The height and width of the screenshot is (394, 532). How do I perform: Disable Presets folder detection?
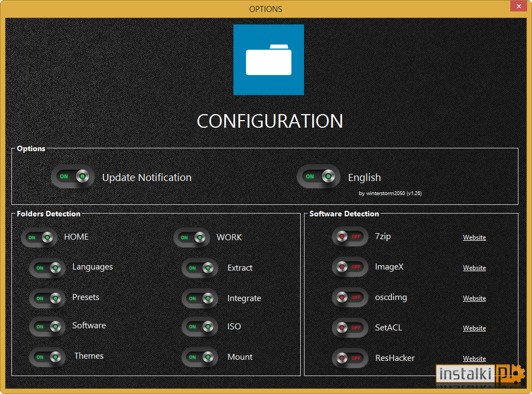pos(48,298)
